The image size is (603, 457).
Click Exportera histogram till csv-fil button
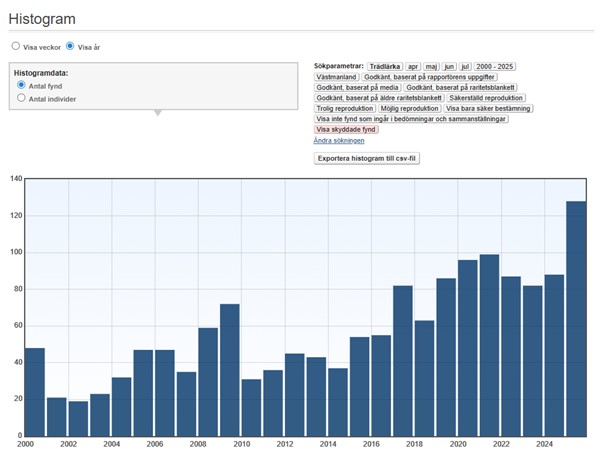[366, 158]
